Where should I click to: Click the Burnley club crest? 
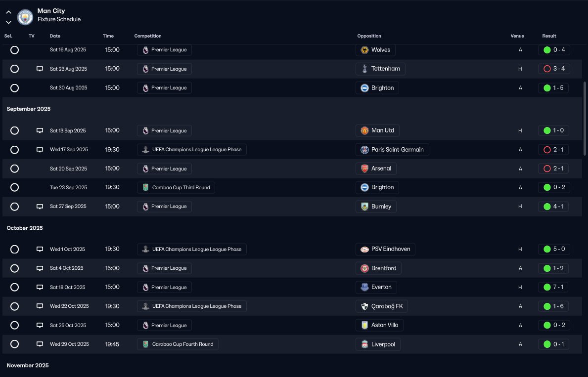tap(364, 207)
